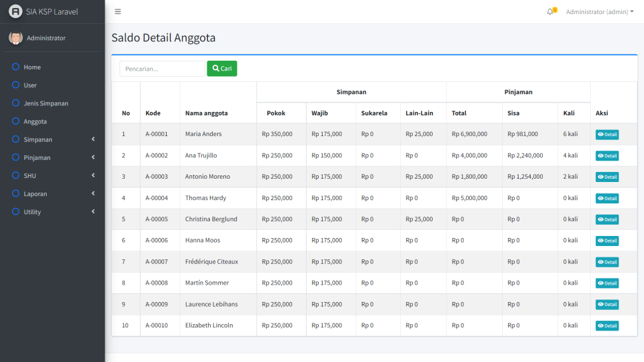View detail for Martín Sommer
The image size is (644, 362).
tap(607, 283)
